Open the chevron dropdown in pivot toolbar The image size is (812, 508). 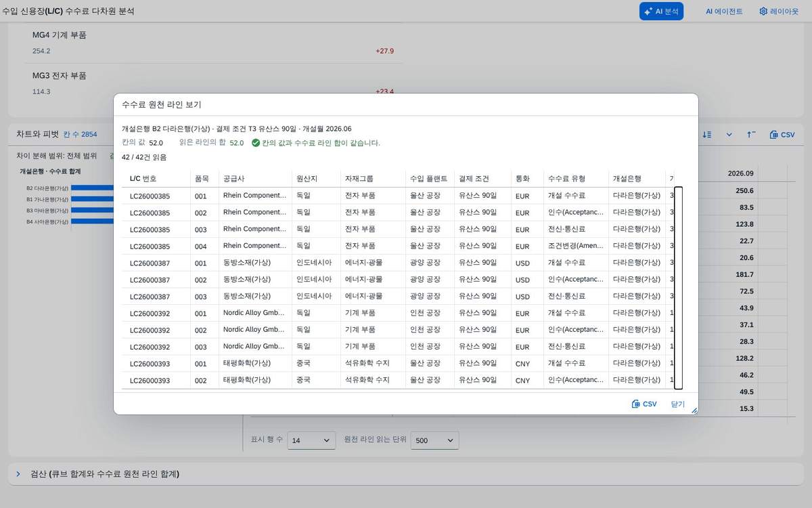[x=729, y=135]
